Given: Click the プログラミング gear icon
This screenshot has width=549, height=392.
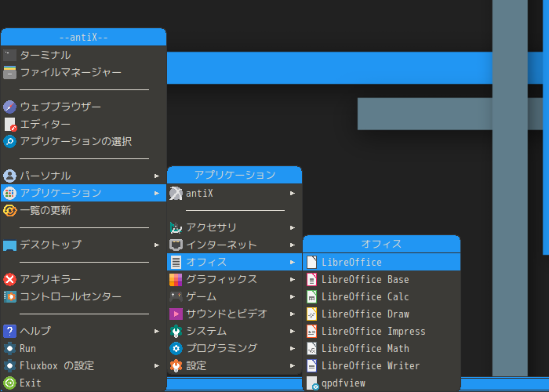Looking at the screenshot, I should (x=176, y=349).
